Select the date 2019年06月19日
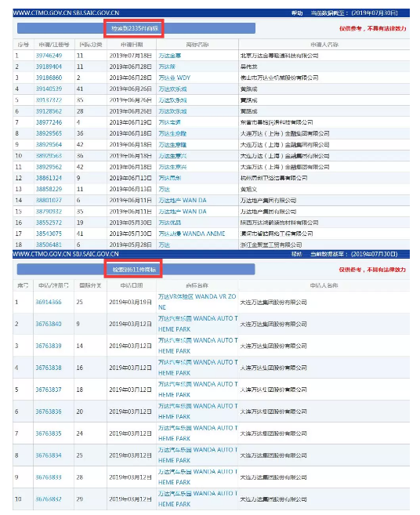 [x=131, y=122]
